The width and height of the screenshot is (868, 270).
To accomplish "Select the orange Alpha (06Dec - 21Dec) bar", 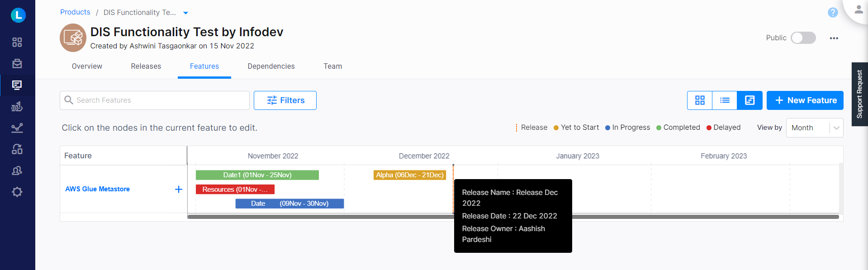I will [409, 175].
